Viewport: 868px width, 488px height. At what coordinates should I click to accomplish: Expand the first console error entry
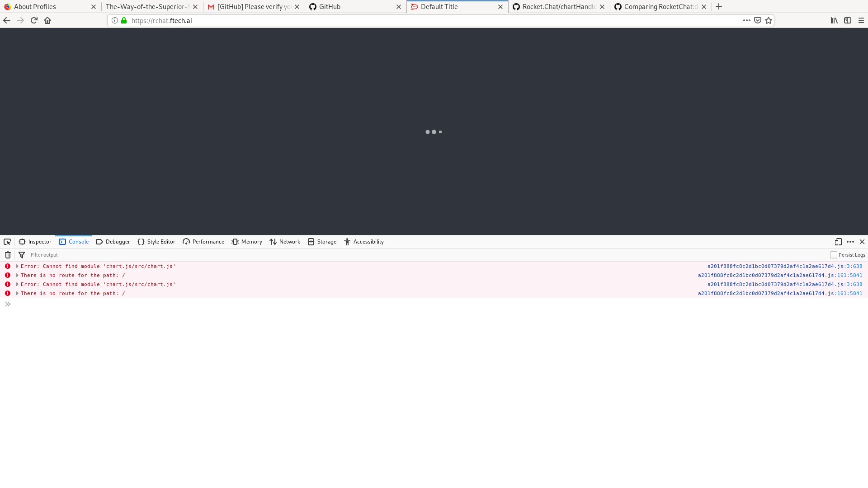click(x=17, y=266)
